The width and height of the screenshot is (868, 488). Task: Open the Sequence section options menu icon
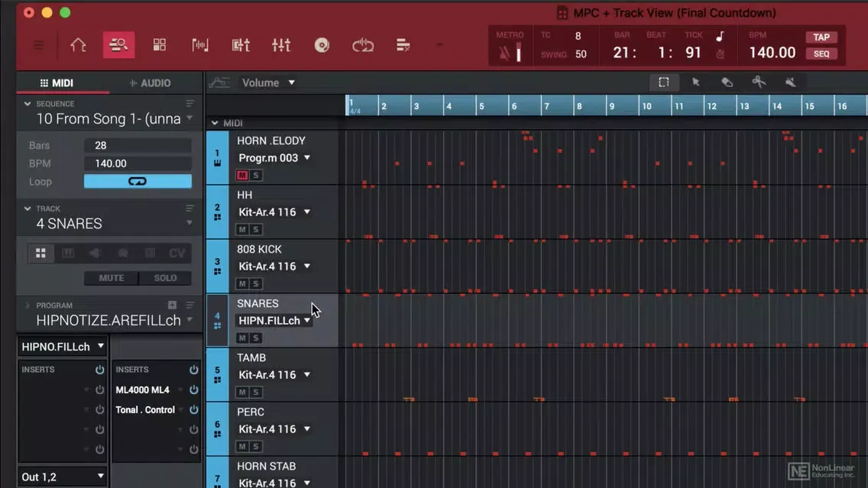coord(189,103)
